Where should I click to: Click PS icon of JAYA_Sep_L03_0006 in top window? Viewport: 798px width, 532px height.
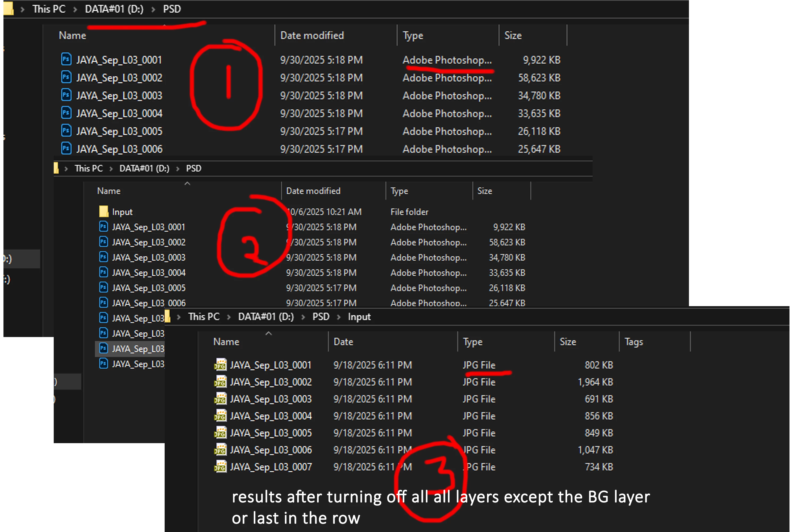coord(66,149)
